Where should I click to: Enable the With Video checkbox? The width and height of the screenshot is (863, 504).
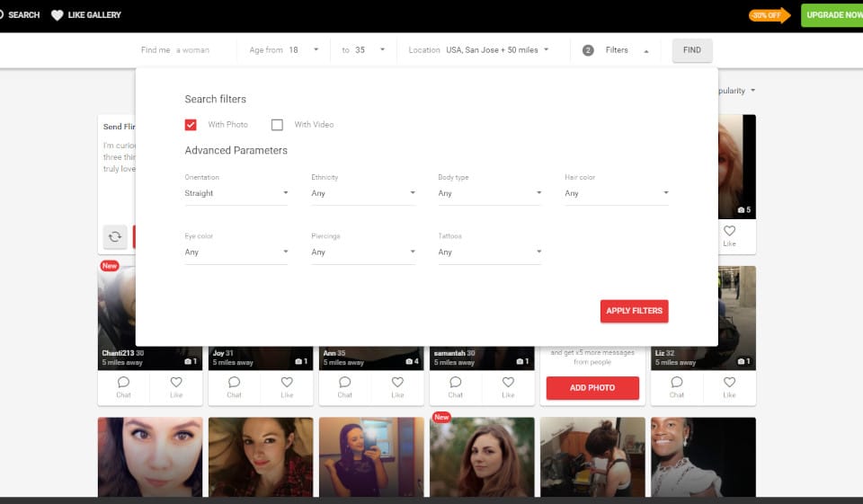[278, 125]
